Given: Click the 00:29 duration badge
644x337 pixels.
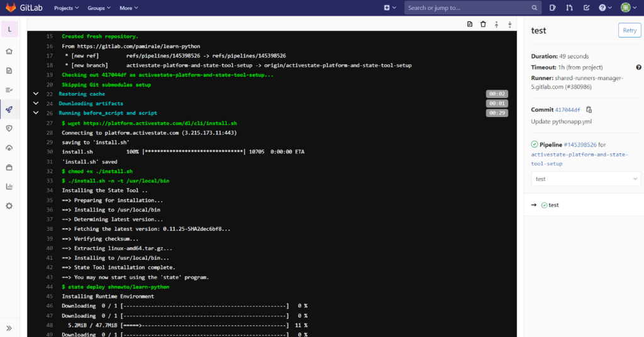Looking at the screenshot, I should [x=497, y=113].
